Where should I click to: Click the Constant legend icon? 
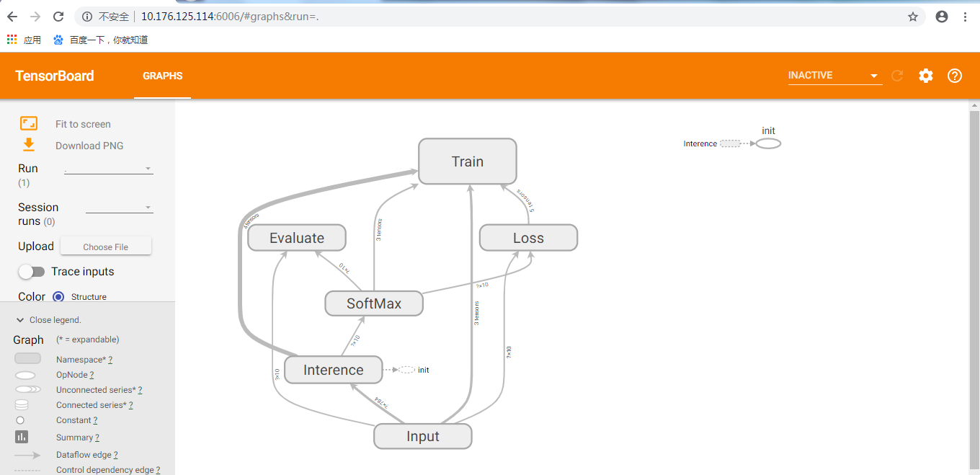pos(19,420)
